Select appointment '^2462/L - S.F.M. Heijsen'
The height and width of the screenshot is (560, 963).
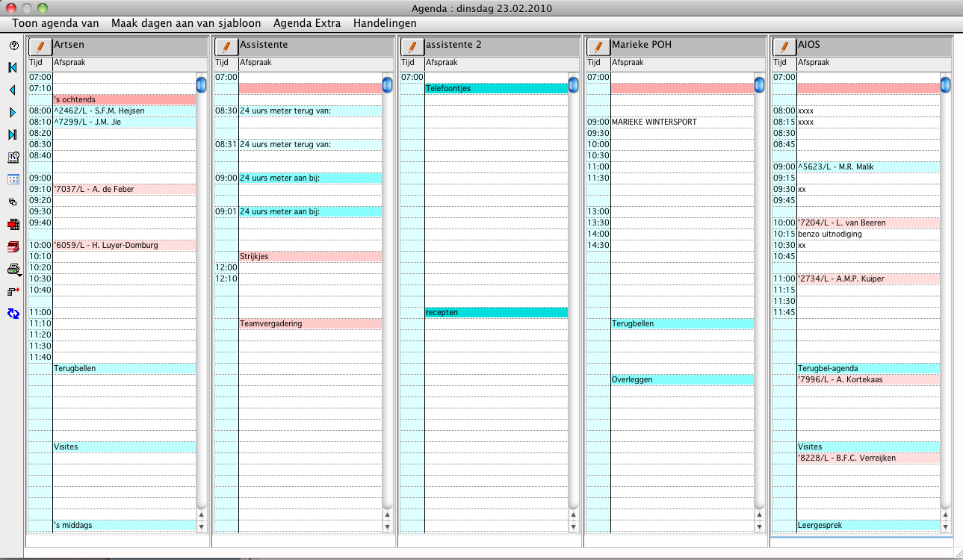click(x=124, y=111)
